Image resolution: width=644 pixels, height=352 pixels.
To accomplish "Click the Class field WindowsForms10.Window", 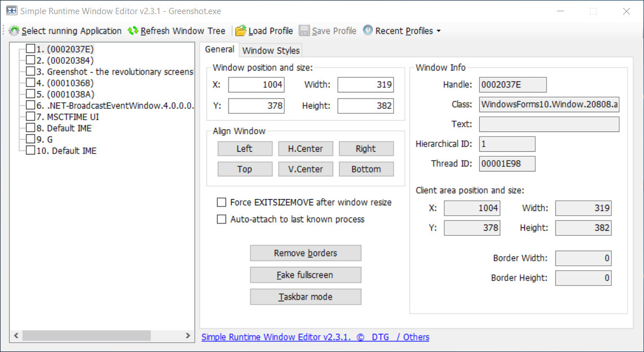I will [x=549, y=104].
